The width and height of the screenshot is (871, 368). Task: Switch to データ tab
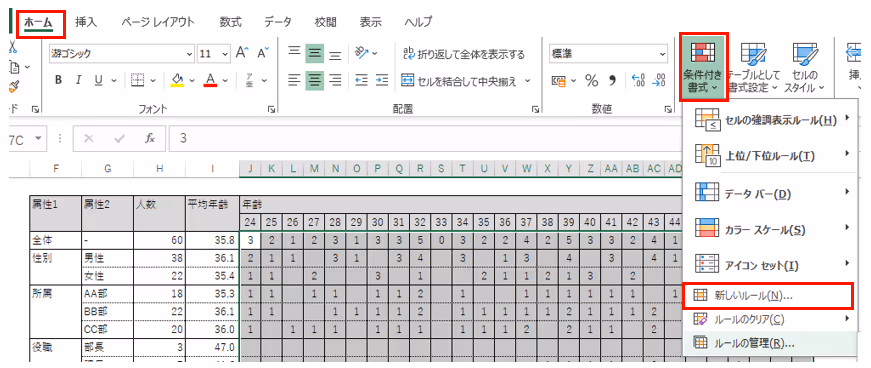pyautogui.click(x=278, y=22)
